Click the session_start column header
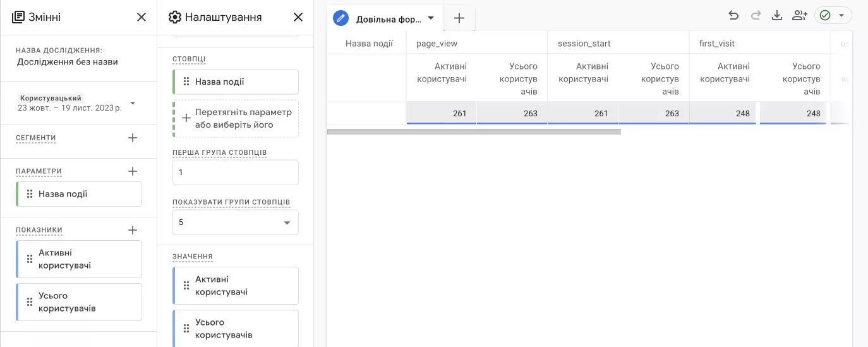 tap(584, 44)
